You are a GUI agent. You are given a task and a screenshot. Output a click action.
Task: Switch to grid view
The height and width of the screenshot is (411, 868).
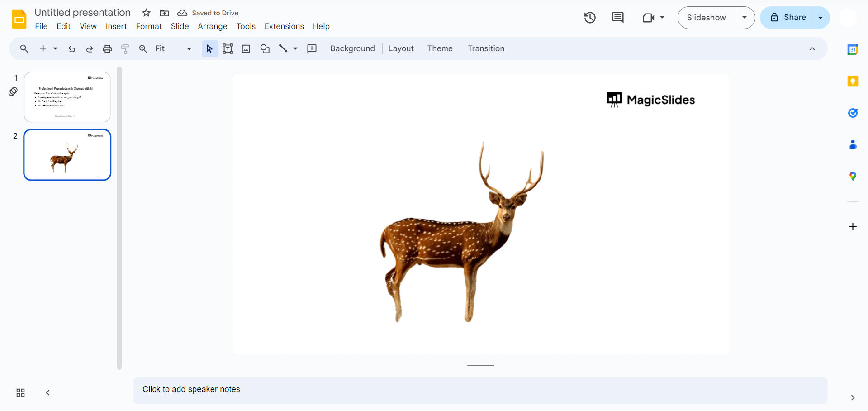coord(20,392)
